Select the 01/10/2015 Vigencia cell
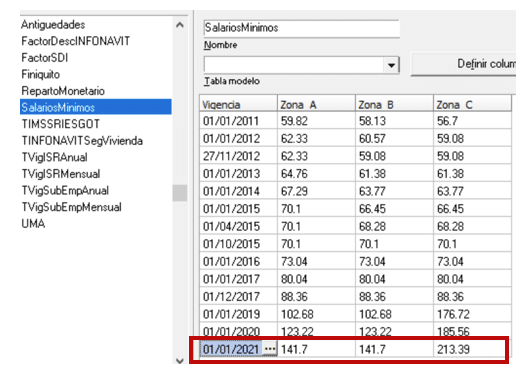The height and width of the screenshot is (374, 523). tap(238, 244)
